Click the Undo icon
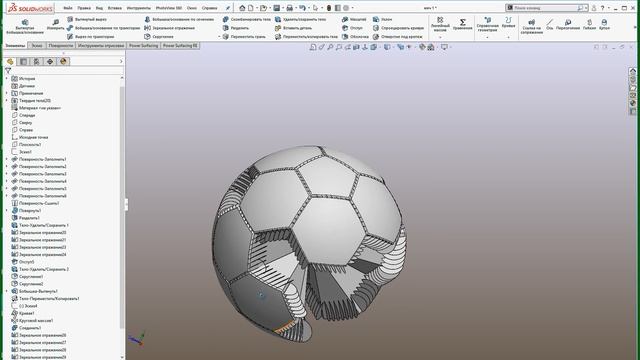640x360 pixels. click(302, 8)
